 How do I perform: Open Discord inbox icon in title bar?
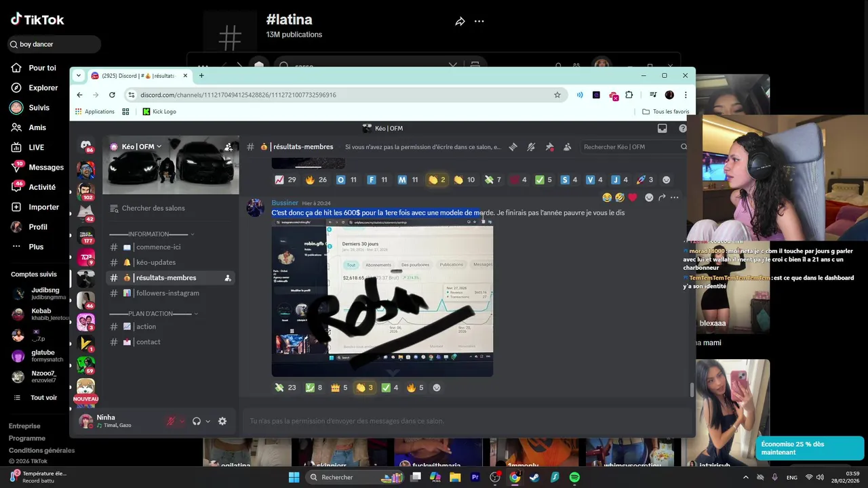pyautogui.click(x=663, y=128)
